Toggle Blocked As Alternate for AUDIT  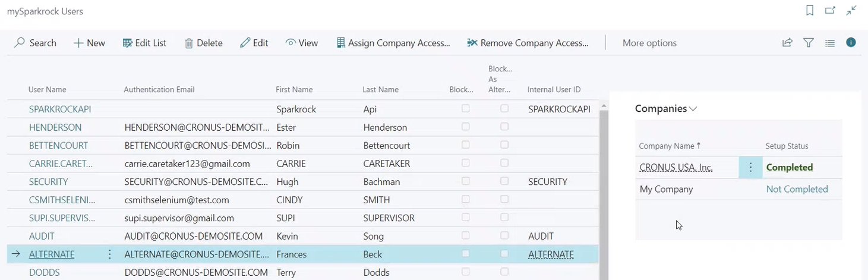click(504, 235)
